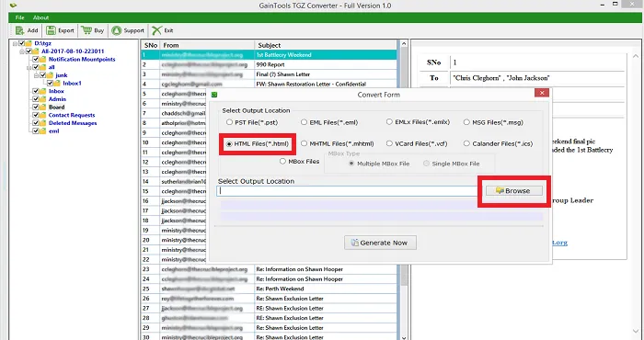Click the email list scroll up arrow

coord(404,44)
